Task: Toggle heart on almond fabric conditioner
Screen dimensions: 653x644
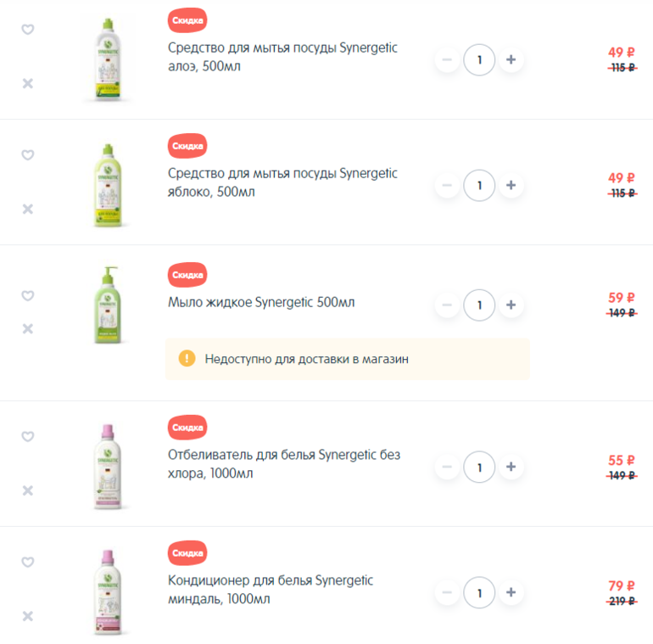Action: (27, 562)
